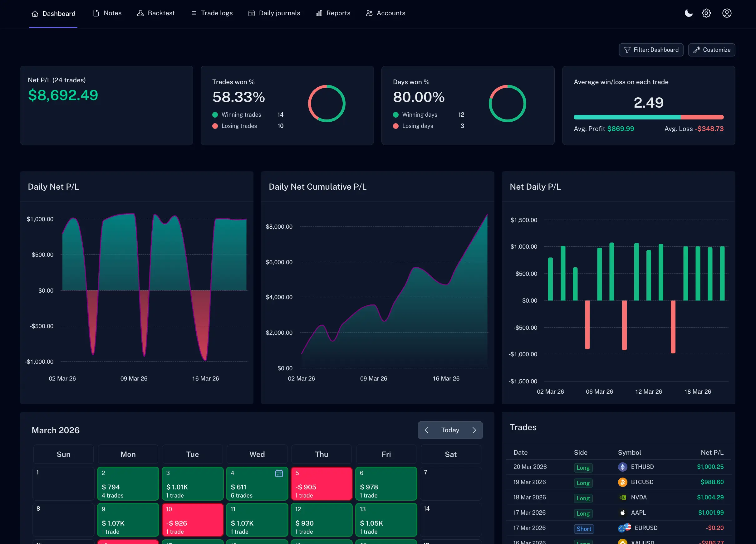Image resolution: width=756 pixels, height=544 pixels.
Task: Open the user profile avatar icon
Action: click(727, 13)
